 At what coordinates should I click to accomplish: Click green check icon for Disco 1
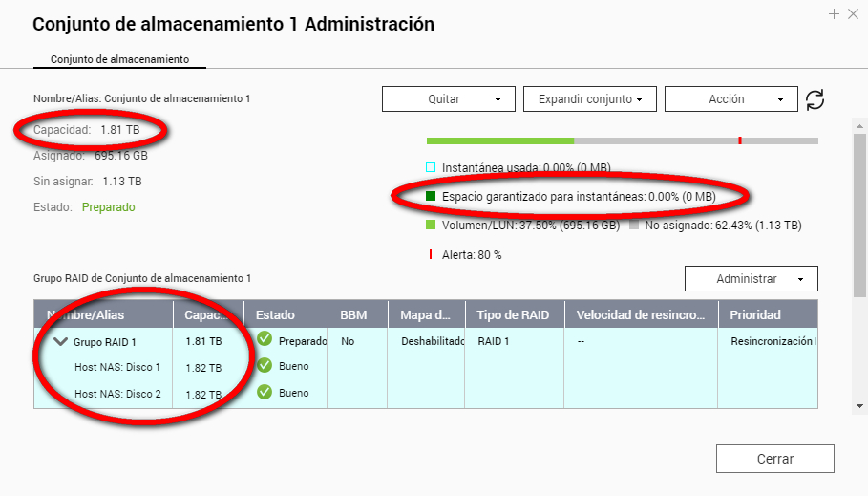point(265,366)
